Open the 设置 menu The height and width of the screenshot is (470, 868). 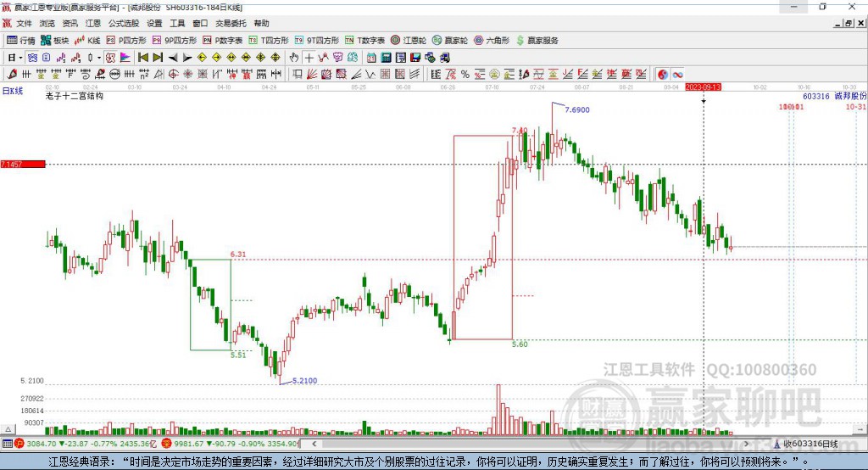(154, 23)
